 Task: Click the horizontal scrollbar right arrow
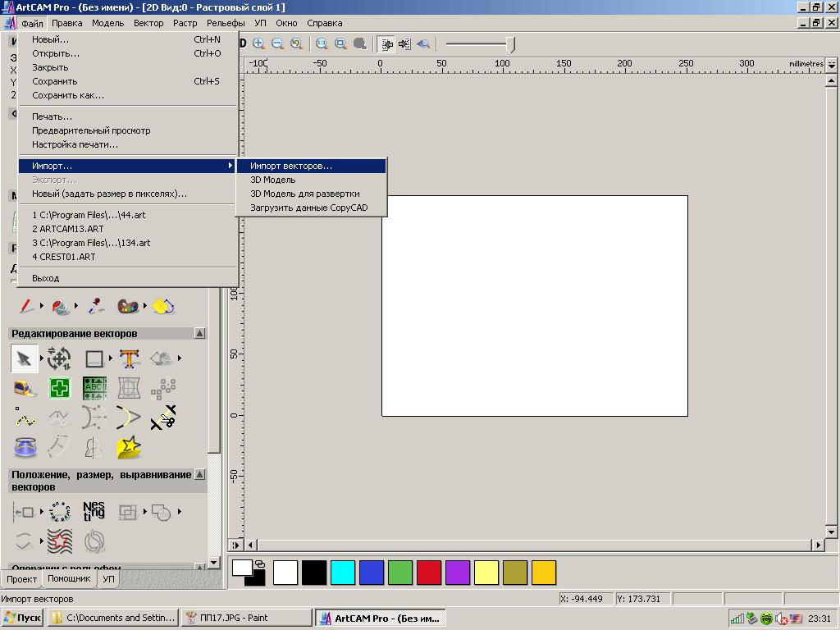coord(818,545)
